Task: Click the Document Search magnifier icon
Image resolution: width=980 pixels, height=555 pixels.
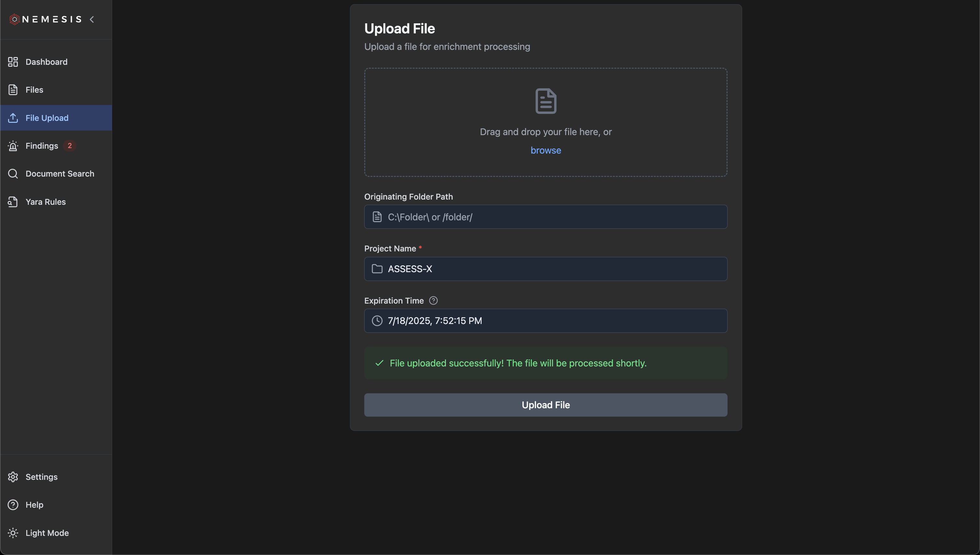Action: [x=13, y=173]
